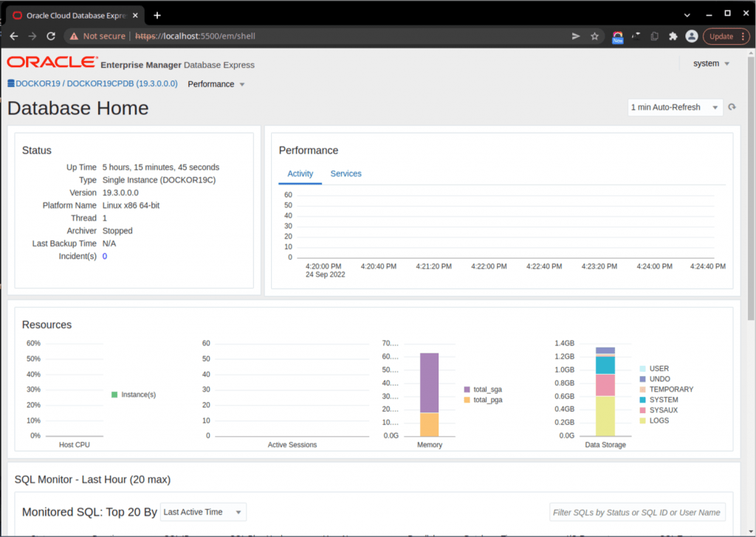The width and height of the screenshot is (756, 537).
Task: Focus the Filter SQLs search field
Action: (x=637, y=513)
